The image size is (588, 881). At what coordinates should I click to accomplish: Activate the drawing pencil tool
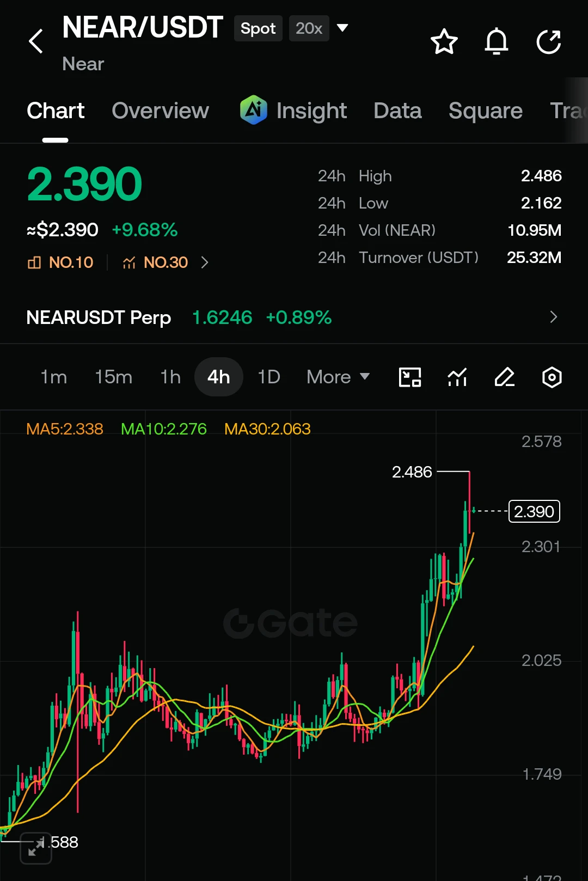[x=505, y=377]
